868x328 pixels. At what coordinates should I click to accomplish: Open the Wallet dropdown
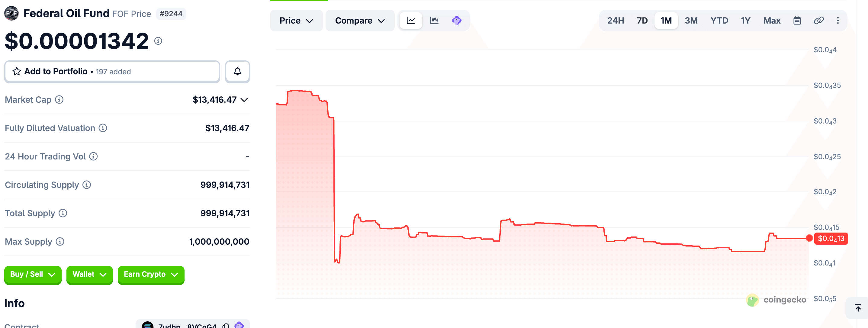[x=89, y=275]
